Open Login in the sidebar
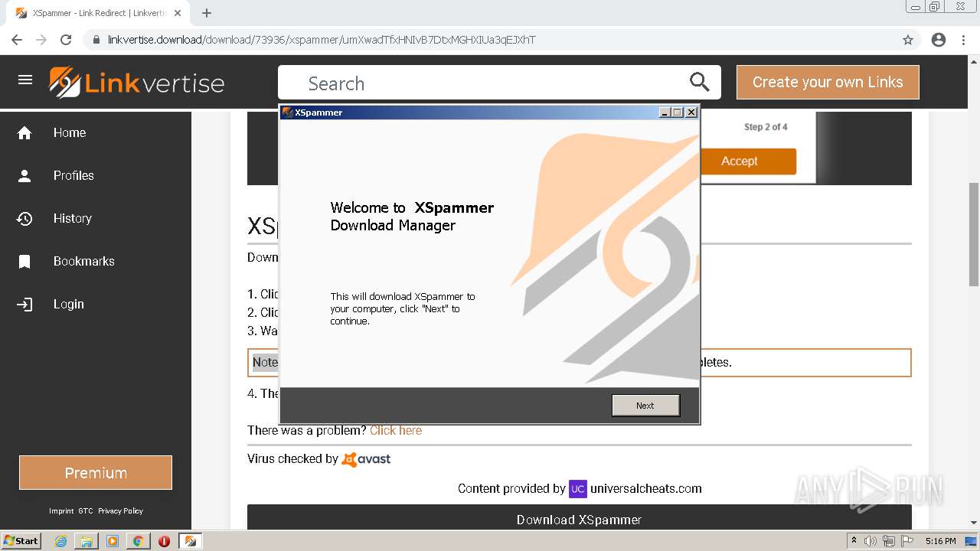This screenshot has height=551, width=980. [x=69, y=304]
